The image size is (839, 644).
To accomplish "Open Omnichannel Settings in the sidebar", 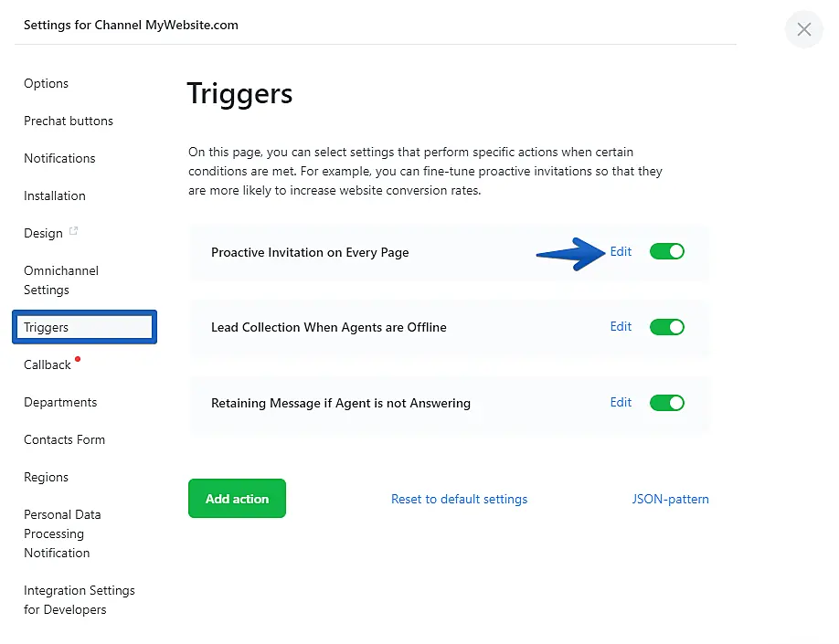I will tap(60, 280).
